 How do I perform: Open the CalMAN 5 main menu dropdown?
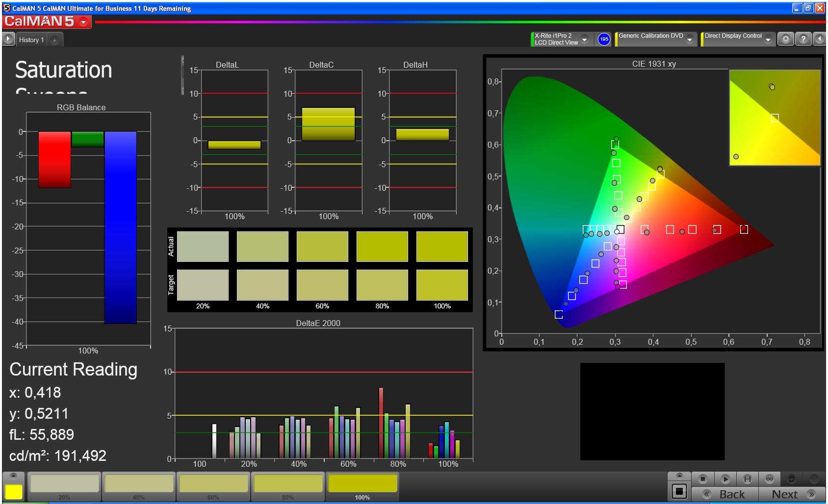83,22
